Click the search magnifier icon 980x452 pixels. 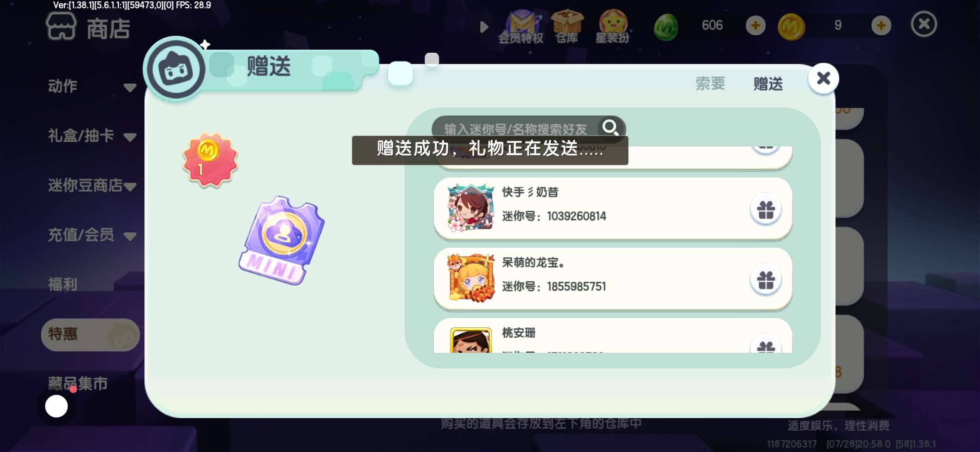coord(610,127)
